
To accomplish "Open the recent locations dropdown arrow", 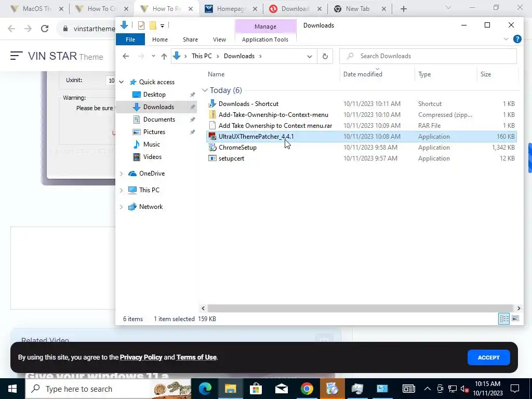I will pyautogui.click(x=153, y=56).
